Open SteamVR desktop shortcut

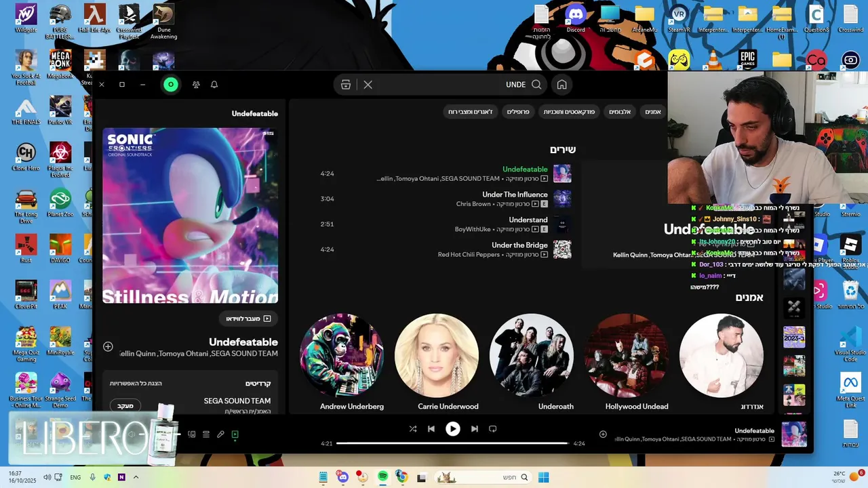[679, 19]
